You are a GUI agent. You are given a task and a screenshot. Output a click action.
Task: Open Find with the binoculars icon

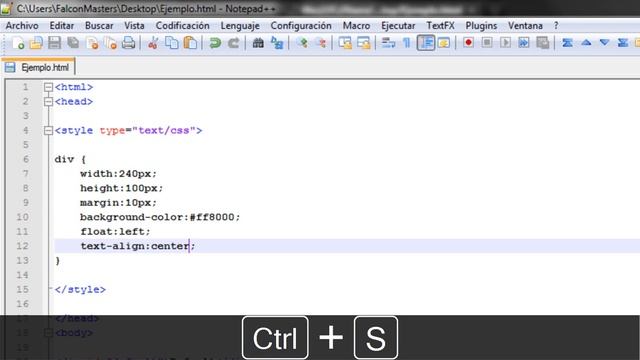[x=258, y=42]
